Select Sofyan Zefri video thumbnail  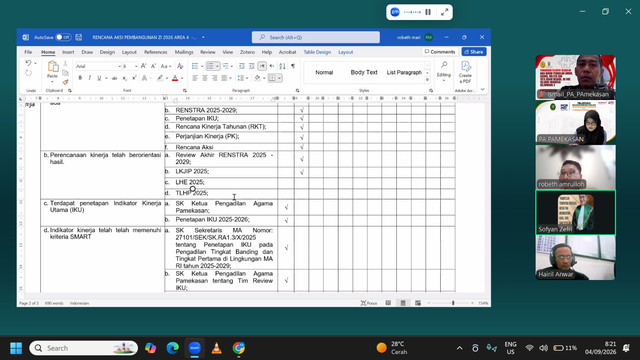576,212
